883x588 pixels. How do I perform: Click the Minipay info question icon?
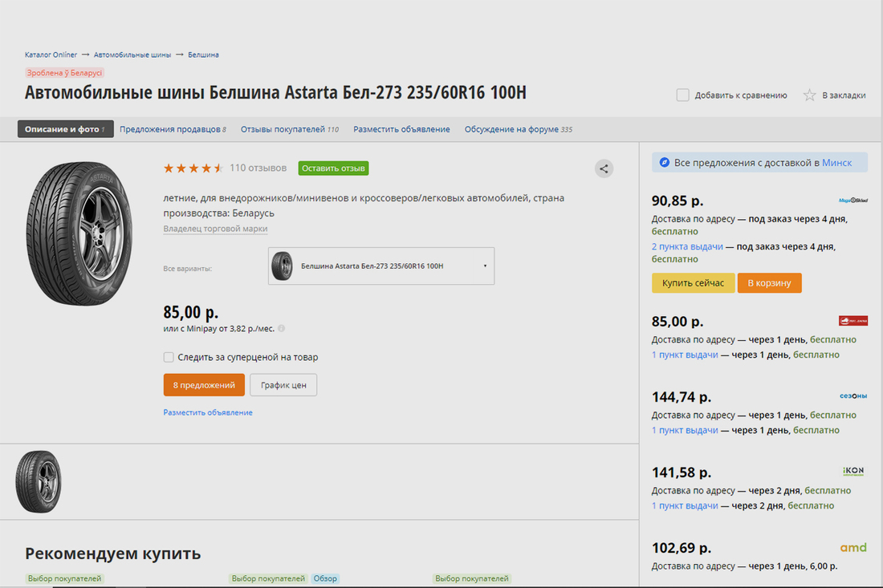tap(282, 328)
